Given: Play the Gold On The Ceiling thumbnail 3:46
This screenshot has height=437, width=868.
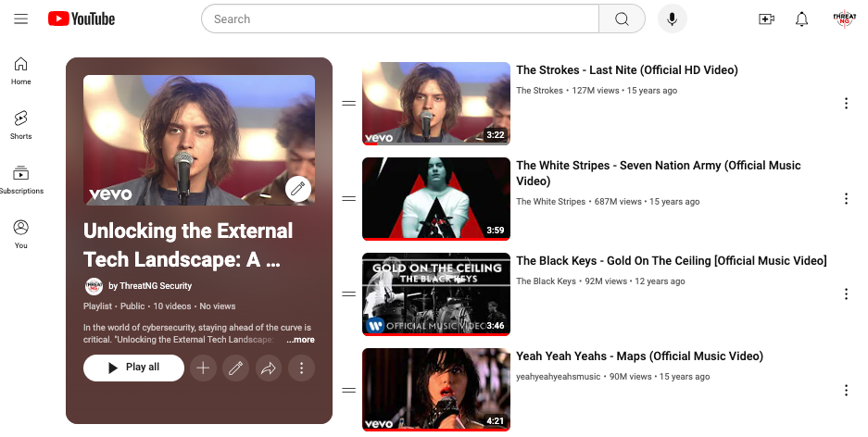Looking at the screenshot, I should 436,294.
